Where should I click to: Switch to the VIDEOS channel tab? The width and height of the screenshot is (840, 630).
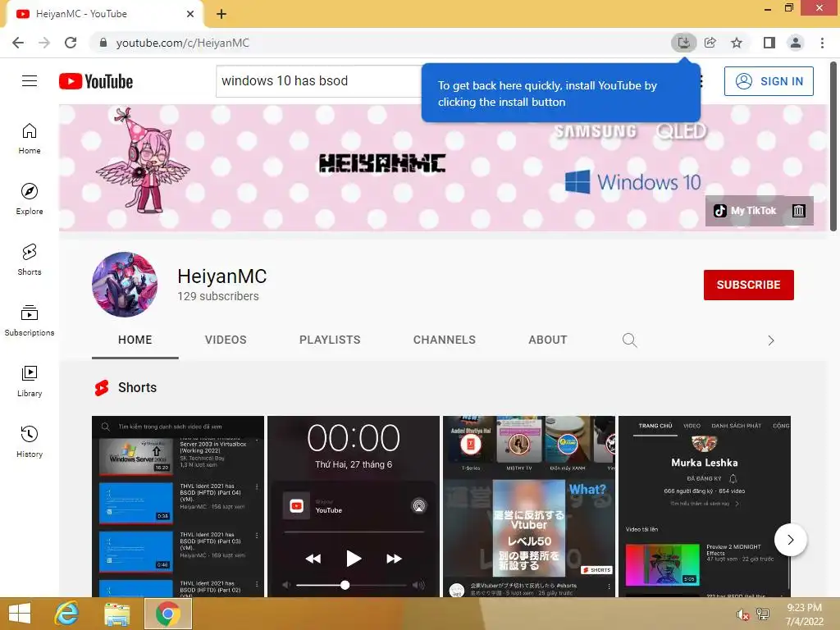(226, 340)
